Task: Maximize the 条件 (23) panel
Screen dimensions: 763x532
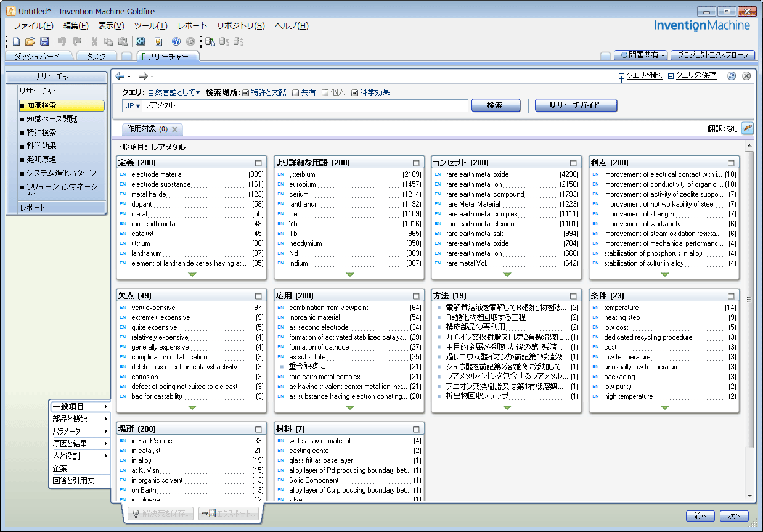Action: (x=732, y=296)
